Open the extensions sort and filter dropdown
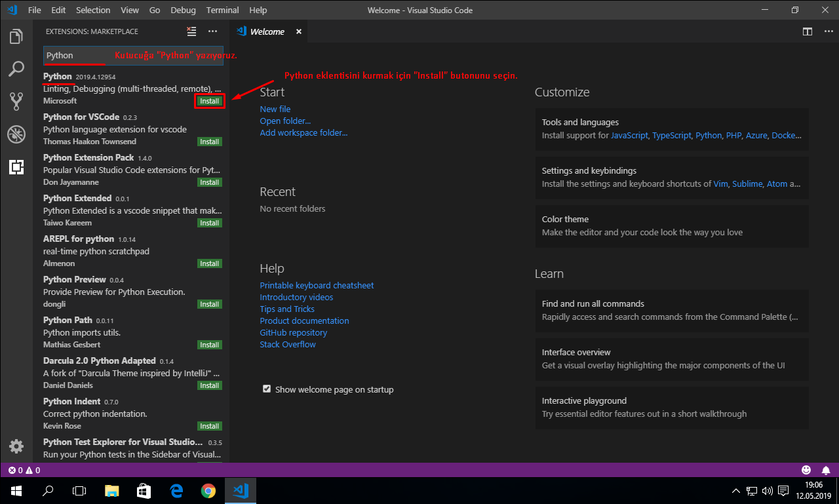The height and width of the screenshot is (504, 839). coord(191,31)
